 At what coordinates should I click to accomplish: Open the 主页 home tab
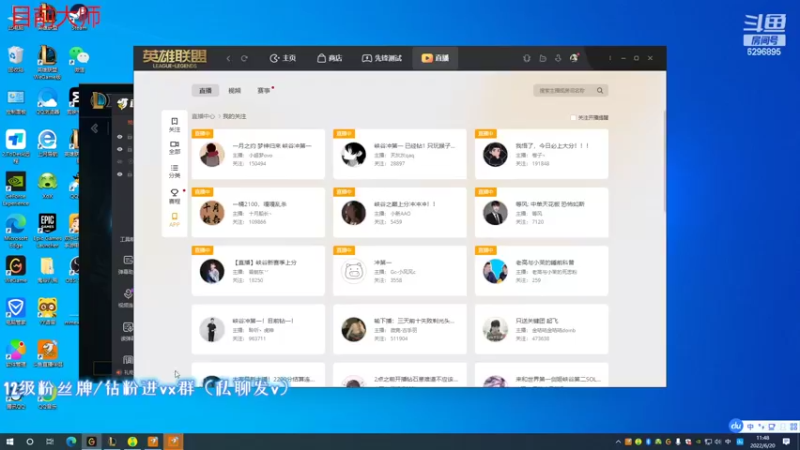click(283, 58)
